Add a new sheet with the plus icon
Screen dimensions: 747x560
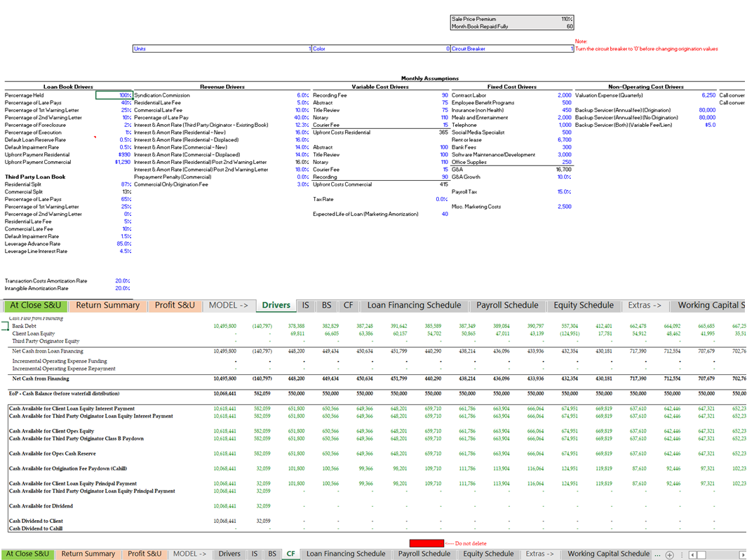click(x=669, y=555)
